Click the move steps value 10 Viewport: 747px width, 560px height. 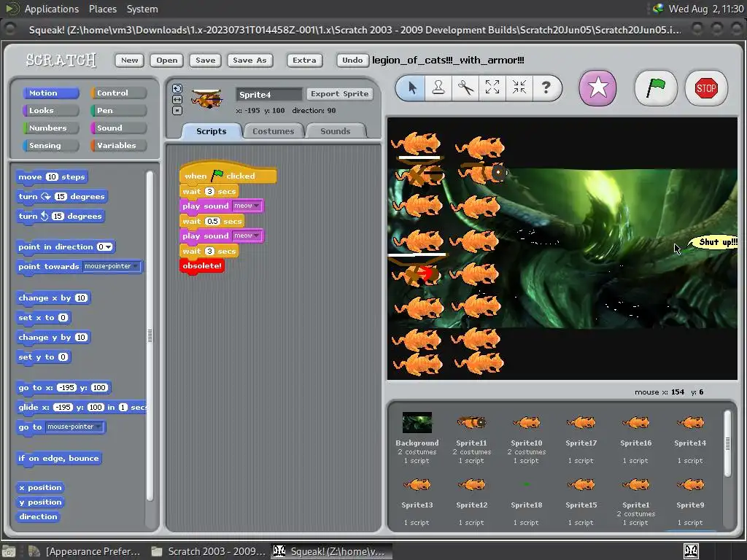52,176
